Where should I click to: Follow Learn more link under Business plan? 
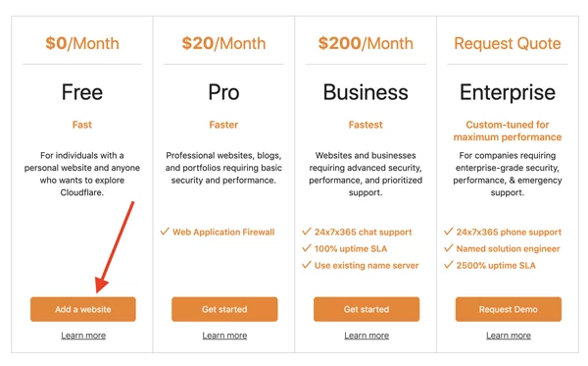pos(367,336)
